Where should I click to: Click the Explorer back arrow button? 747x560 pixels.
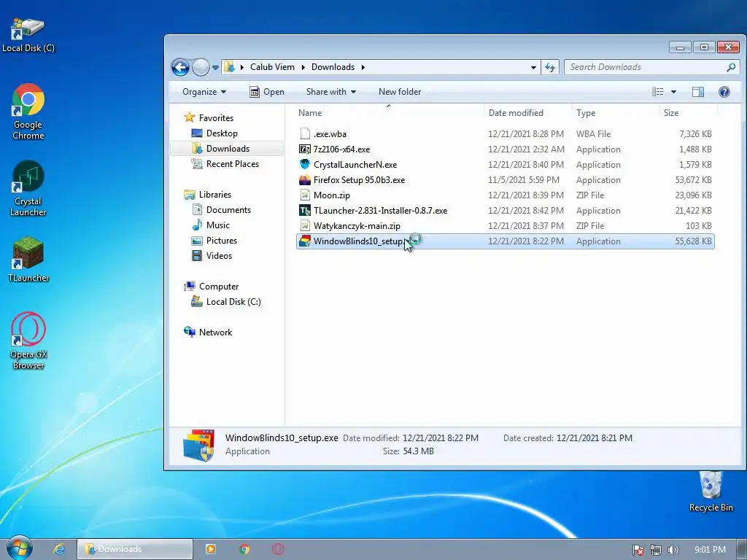(181, 67)
